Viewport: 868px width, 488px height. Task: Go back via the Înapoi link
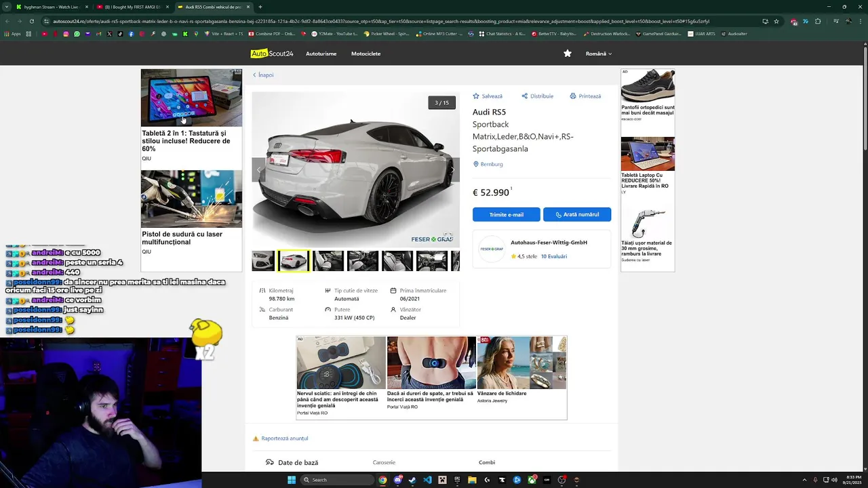click(263, 75)
